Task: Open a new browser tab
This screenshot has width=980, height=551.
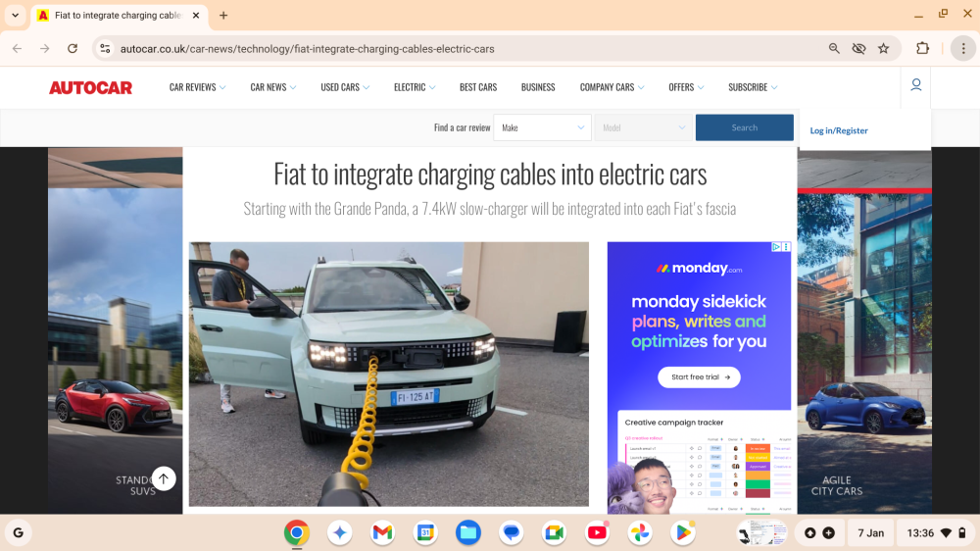Action: [223, 15]
